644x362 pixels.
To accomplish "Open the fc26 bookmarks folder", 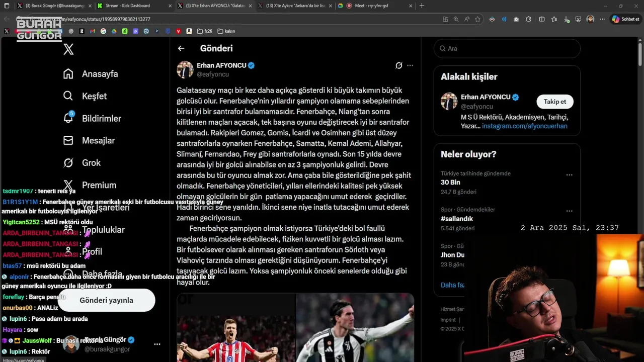I will click(x=204, y=31).
